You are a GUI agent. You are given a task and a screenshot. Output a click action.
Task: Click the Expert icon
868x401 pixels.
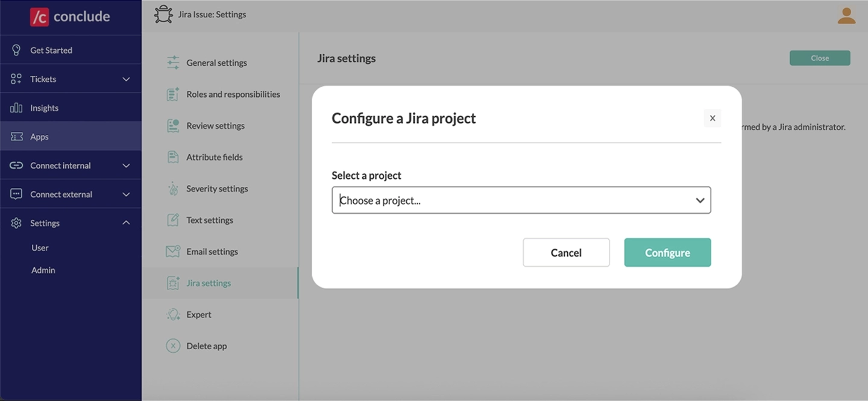point(173,314)
